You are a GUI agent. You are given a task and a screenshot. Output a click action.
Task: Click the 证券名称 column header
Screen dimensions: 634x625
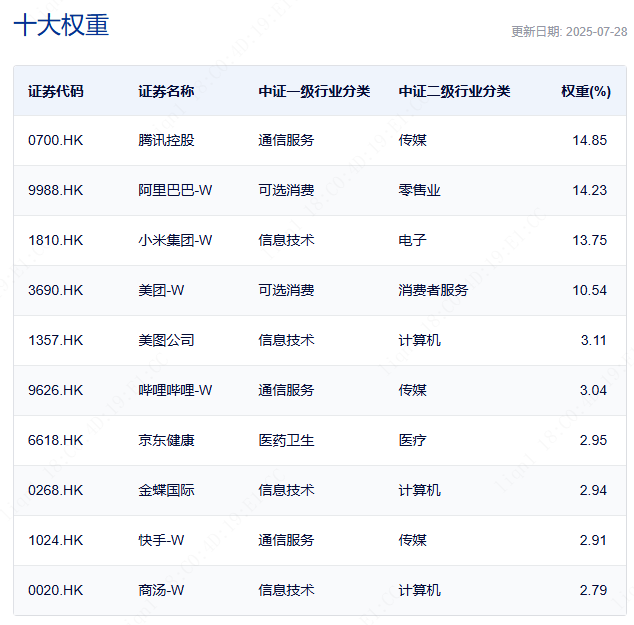[x=166, y=91]
